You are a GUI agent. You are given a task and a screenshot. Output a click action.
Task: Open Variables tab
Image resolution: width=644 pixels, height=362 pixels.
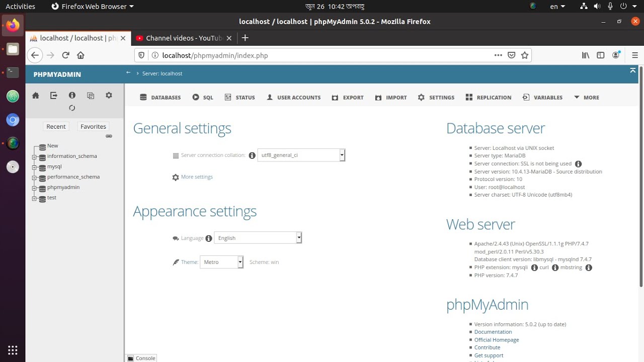542,98
